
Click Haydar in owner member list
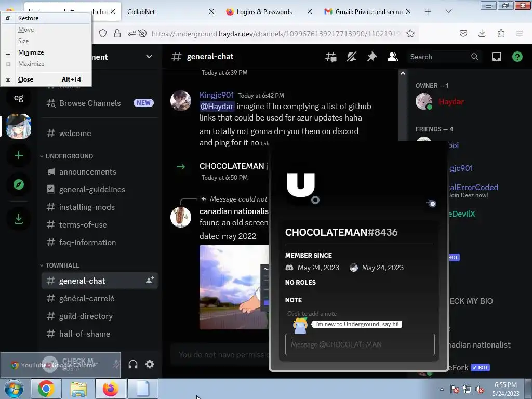(x=451, y=101)
